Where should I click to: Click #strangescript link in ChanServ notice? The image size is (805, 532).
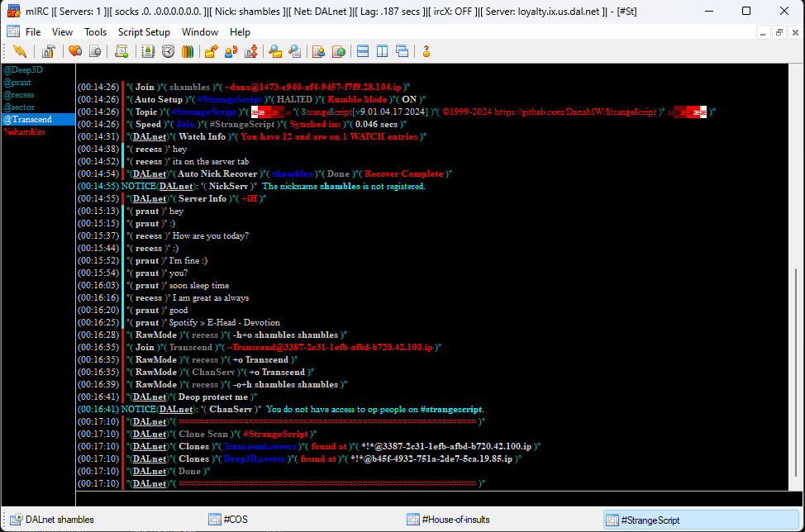[451, 410]
